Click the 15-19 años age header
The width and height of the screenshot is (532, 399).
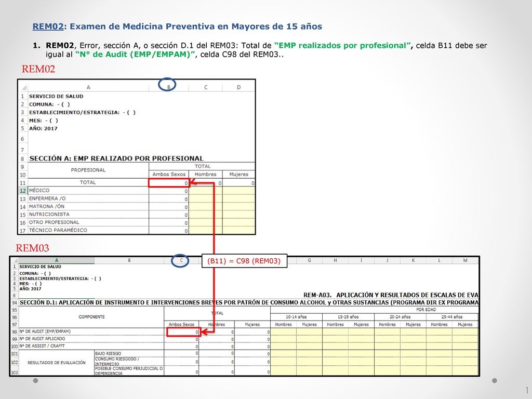[x=348, y=317]
